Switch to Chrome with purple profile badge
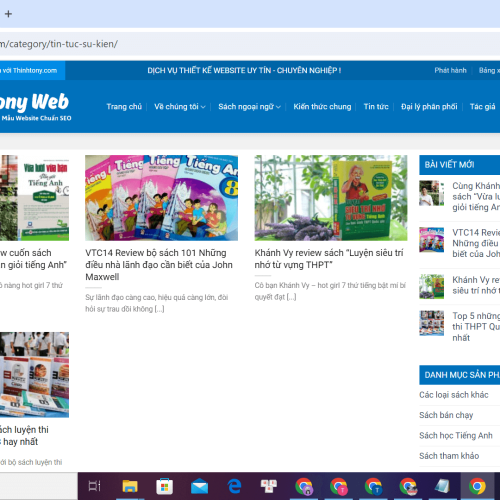500x500 pixels. pos(304,486)
